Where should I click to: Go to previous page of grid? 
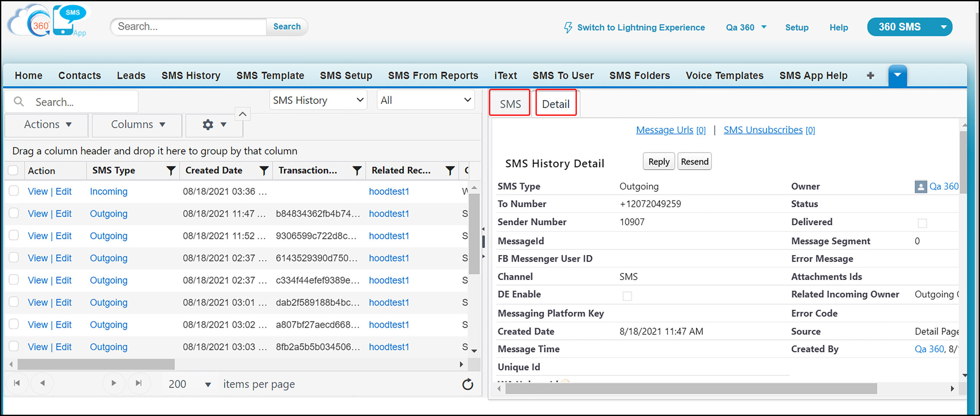click(x=42, y=383)
